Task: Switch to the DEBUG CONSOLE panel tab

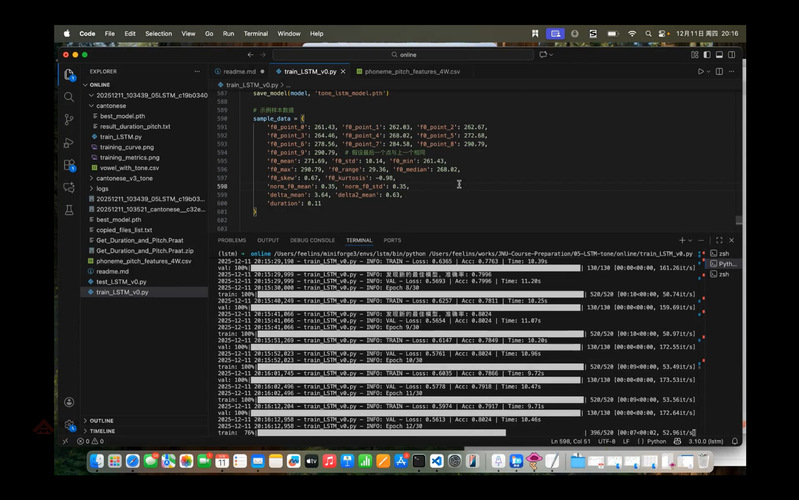Action: 310,240
